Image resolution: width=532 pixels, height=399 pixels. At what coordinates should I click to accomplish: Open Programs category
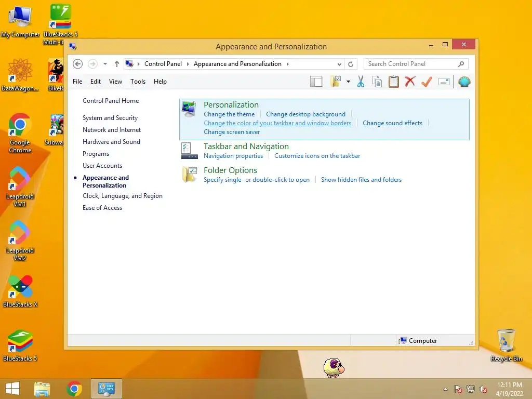(x=96, y=154)
